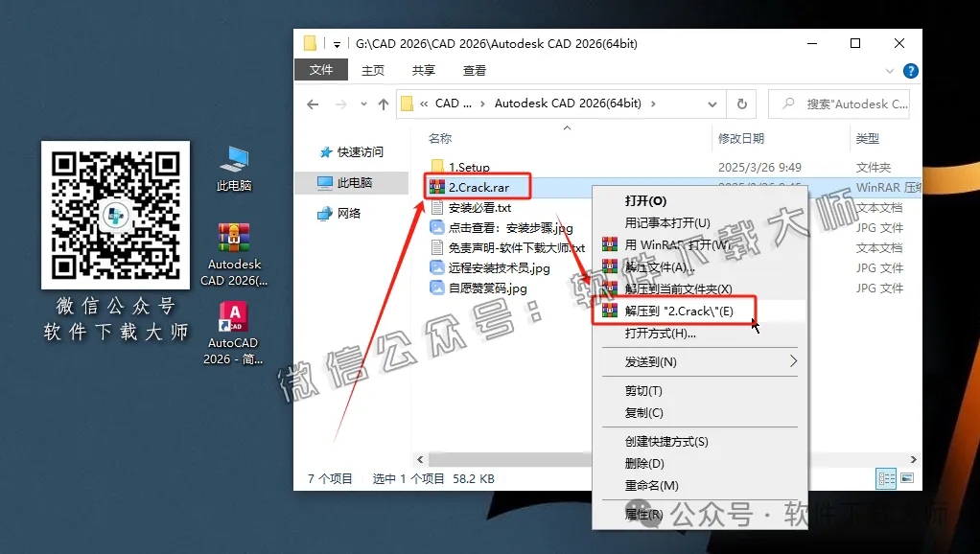Open 此电脑 icon on the desktop
This screenshot has width=980, height=554.
coord(233,158)
